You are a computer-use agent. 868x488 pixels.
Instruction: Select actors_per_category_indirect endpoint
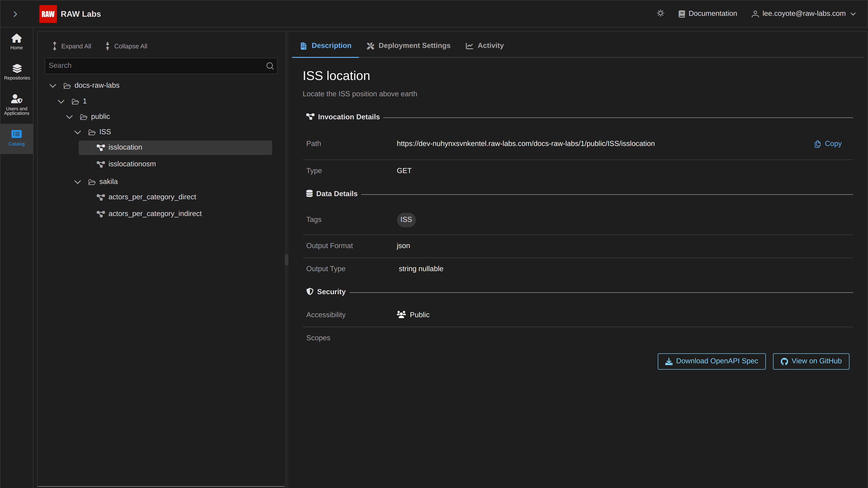(x=155, y=214)
